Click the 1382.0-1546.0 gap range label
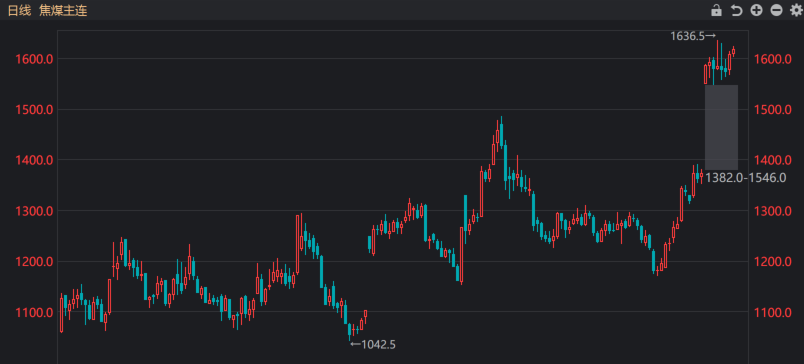The width and height of the screenshot is (804, 364). (x=746, y=178)
